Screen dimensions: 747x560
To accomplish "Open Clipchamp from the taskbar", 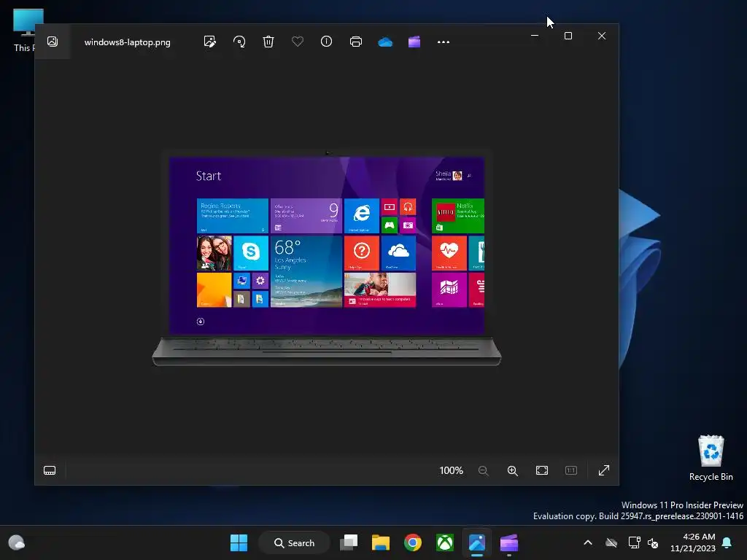I will pyautogui.click(x=508, y=542).
